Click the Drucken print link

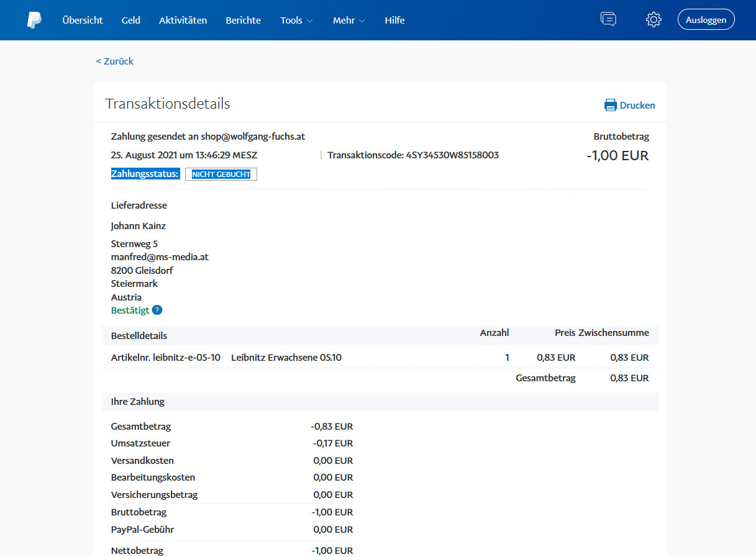click(637, 106)
